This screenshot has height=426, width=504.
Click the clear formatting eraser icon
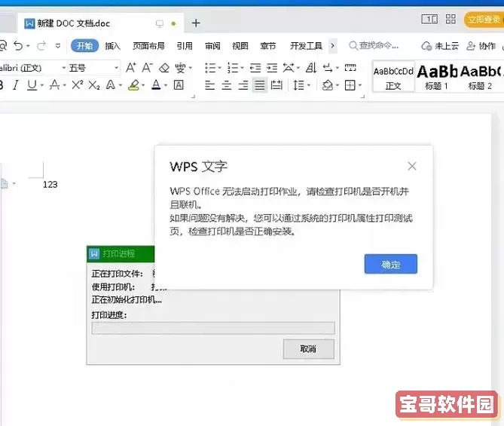pyautogui.click(x=164, y=68)
